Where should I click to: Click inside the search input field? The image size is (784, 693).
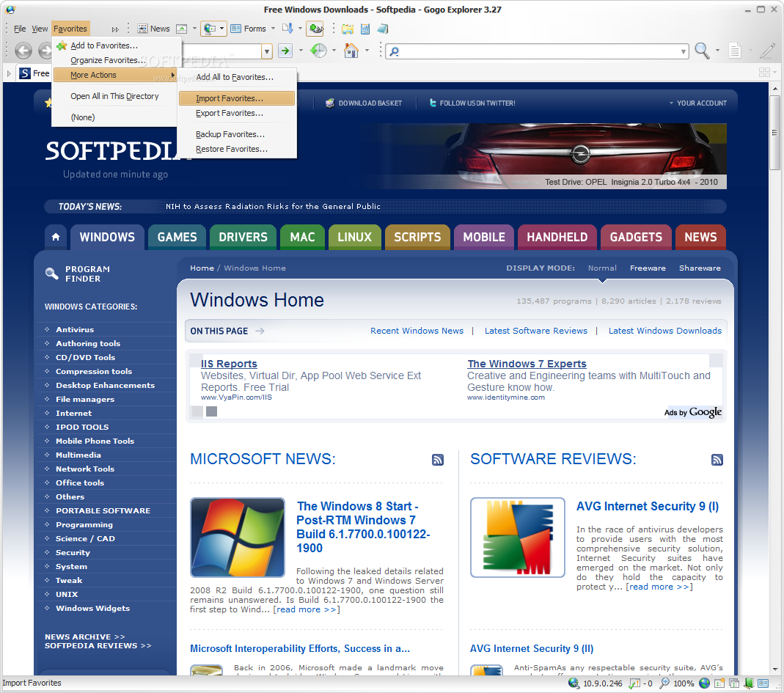pos(537,51)
